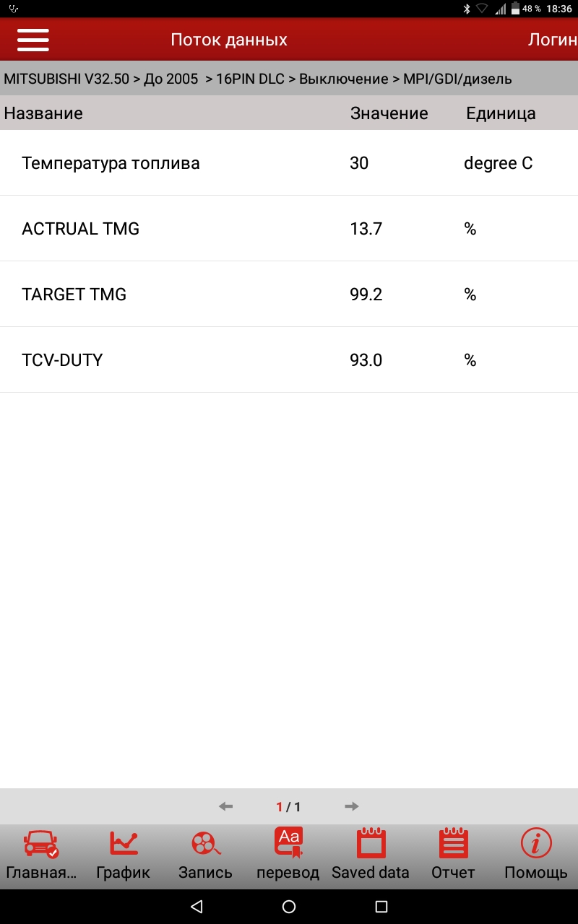Open the Отчет report
Viewport: 578px width, 924px height.
(x=453, y=853)
